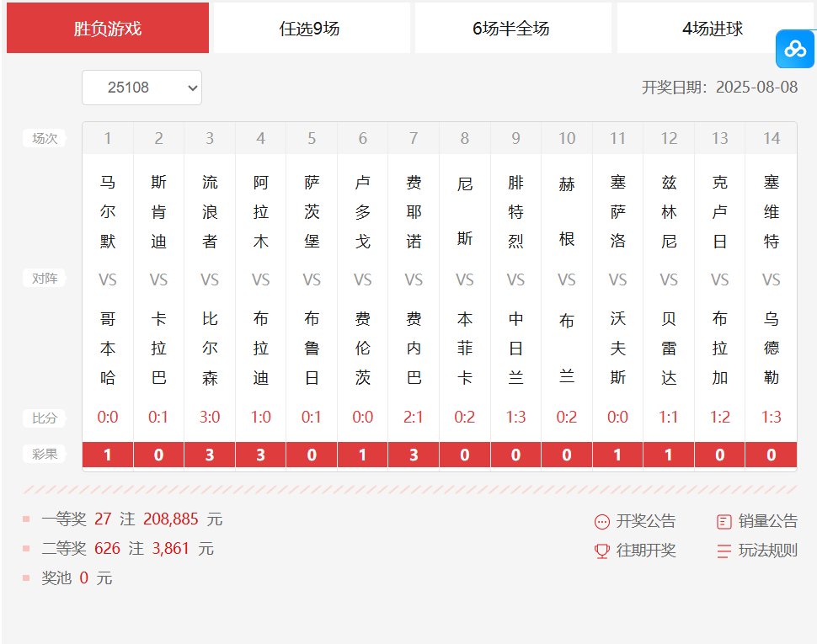Click the home team 流浪者
The height and width of the screenshot is (644, 817).
(210, 212)
